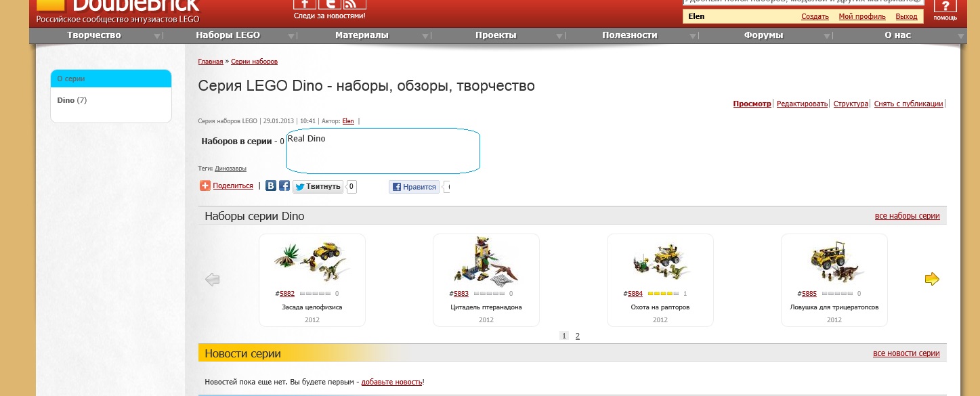Click the Ловушка для трицератопсов set title
Screen dimensions: 980x396
click(x=834, y=307)
